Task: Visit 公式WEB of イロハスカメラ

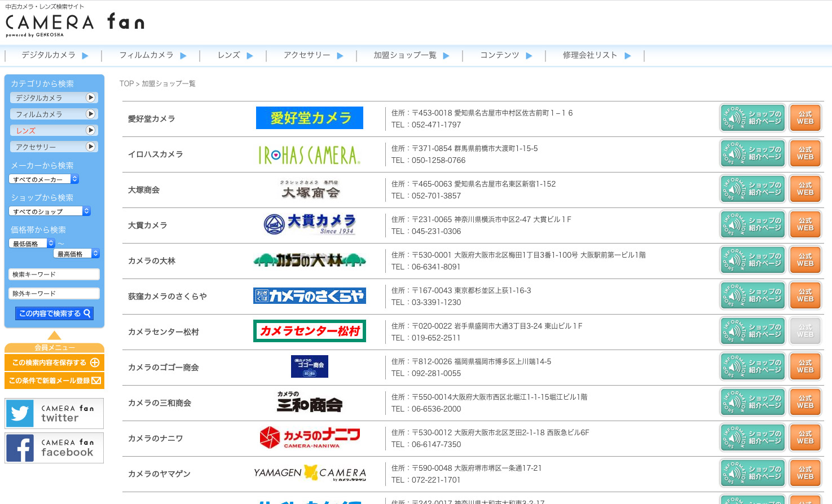Action: (x=805, y=153)
